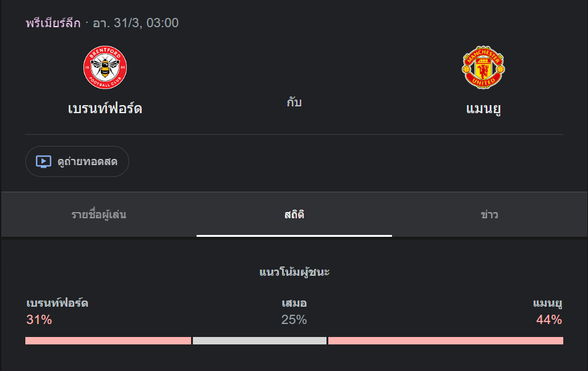Click the แนวโน้มผู้ชนะ win probability heading
This screenshot has width=588, height=371.
(294, 272)
